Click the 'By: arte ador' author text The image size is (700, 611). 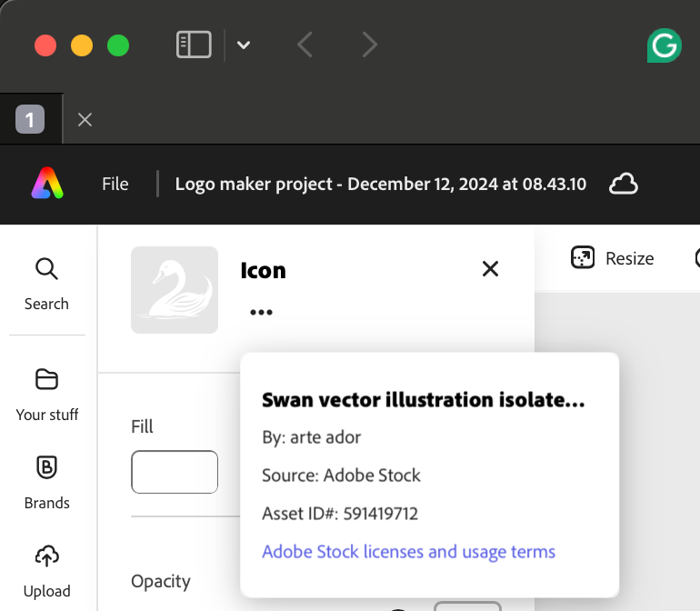pos(312,437)
